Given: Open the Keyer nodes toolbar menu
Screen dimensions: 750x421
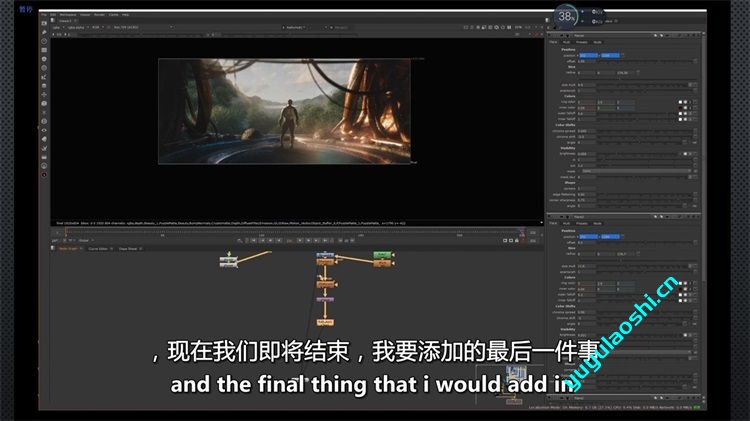Looking at the screenshot, I should pyautogui.click(x=44, y=77).
